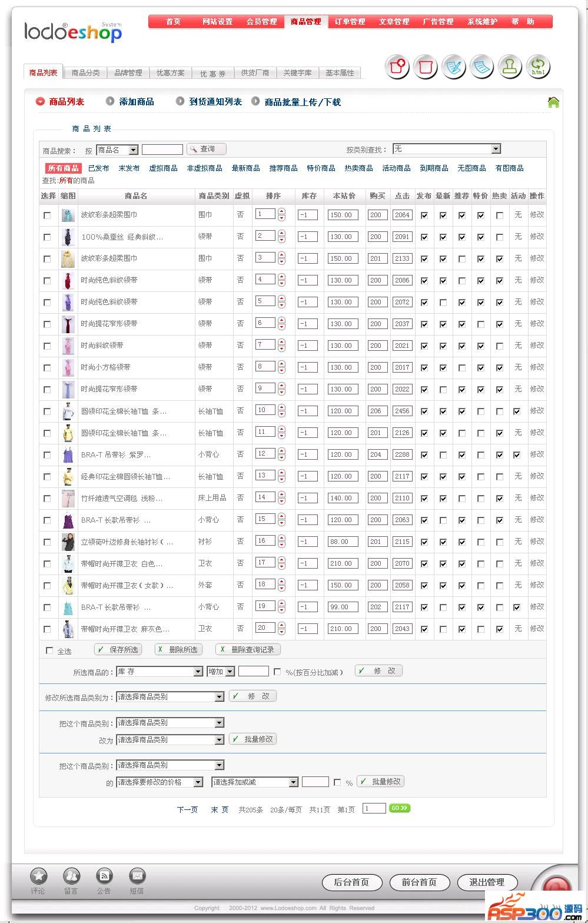Click magnifier 查询 search button
588x923 pixels.
(207, 149)
